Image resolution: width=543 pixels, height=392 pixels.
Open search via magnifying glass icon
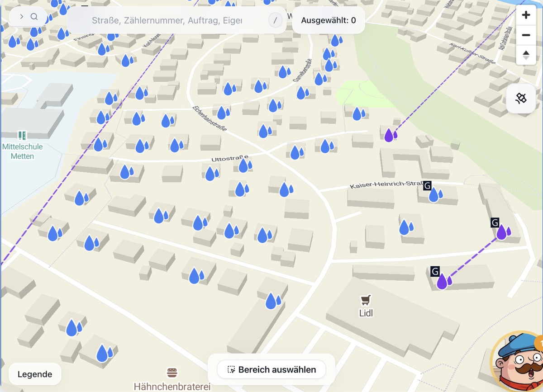pyautogui.click(x=34, y=17)
